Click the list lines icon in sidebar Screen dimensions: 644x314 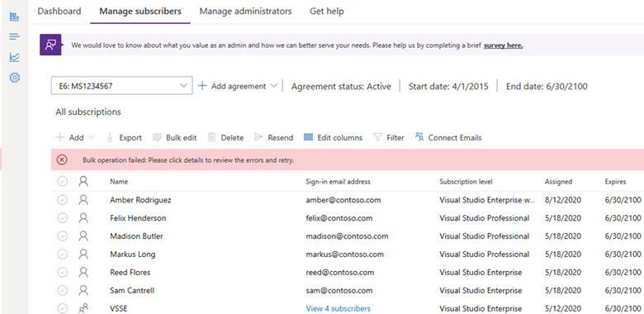click(x=14, y=36)
